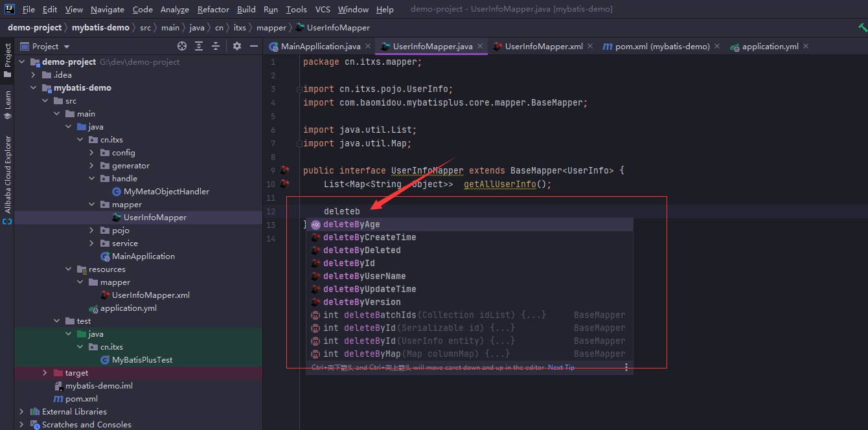Close the MainAppllication.java tab

pos(368,46)
